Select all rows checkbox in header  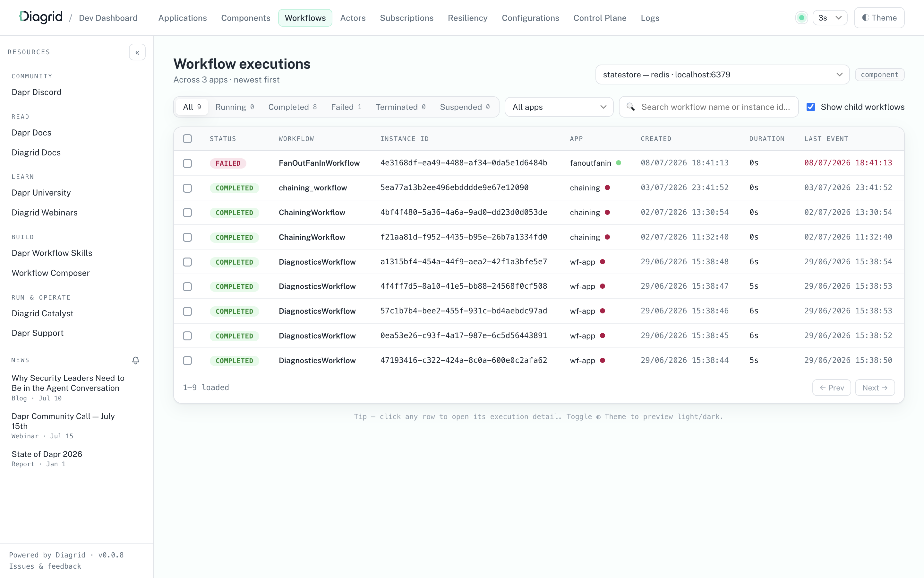187,139
